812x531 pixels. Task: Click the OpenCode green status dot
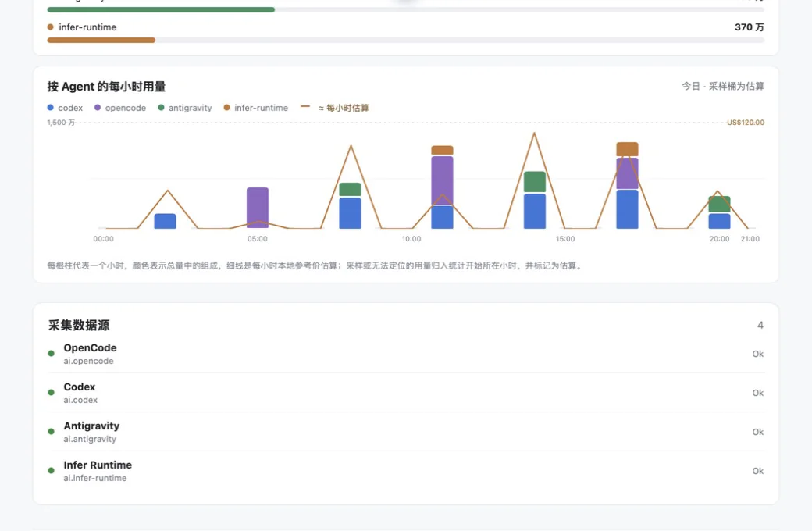pyautogui.click(x=52, y=353)
